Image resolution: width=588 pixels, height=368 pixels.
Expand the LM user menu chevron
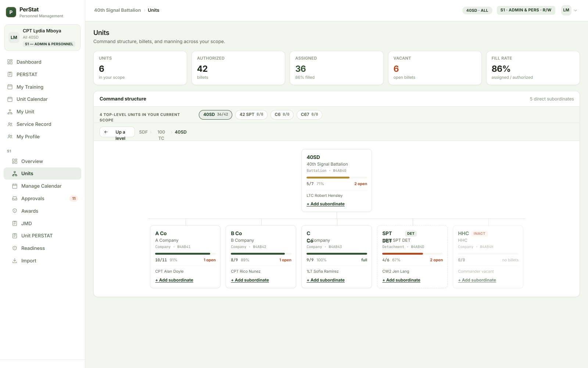point(576,10)
